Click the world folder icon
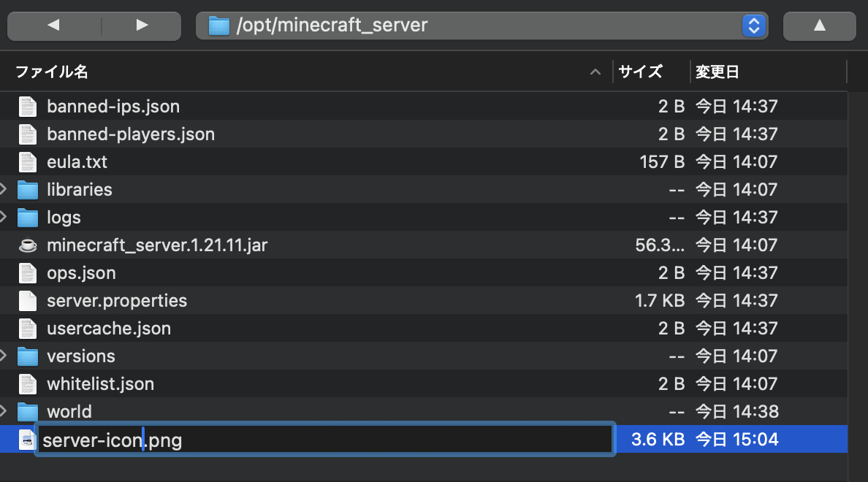Viewport: 868px width, 482px height. click(27, 412)
